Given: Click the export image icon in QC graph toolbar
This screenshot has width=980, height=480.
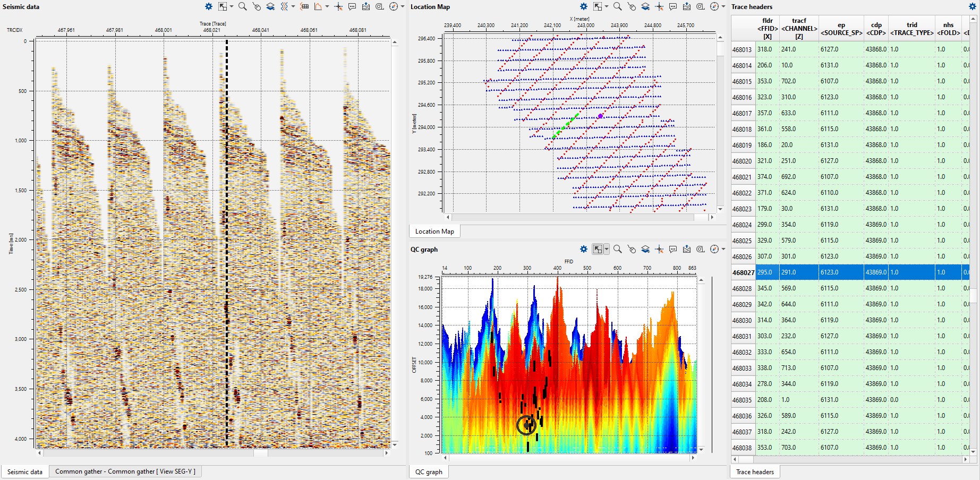Looking at the screenshot, I should (x=687, y=249).
